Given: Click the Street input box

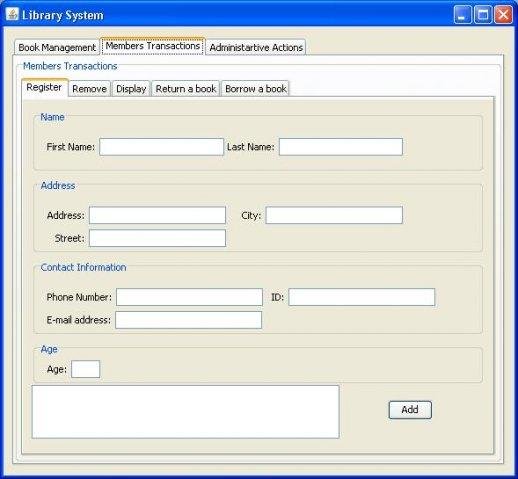Looking at the screenshot, I should (157, 238).
